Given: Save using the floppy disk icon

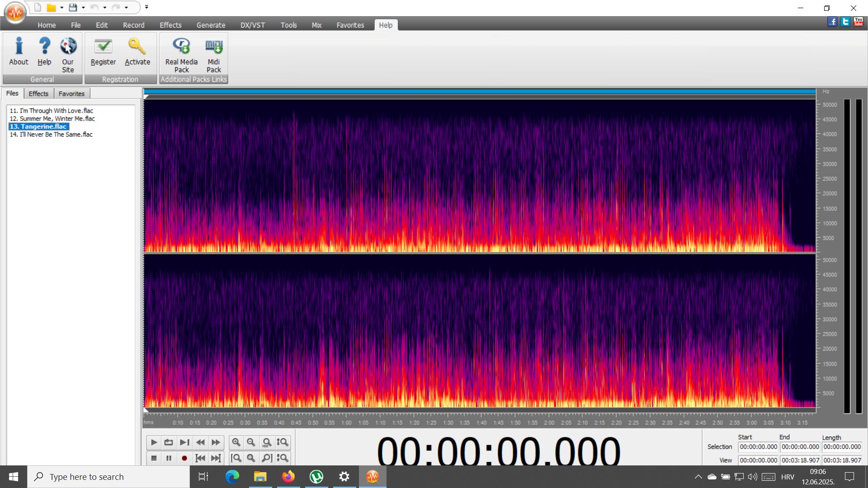Looking at the screenshot, I should [x=73, y=7].
